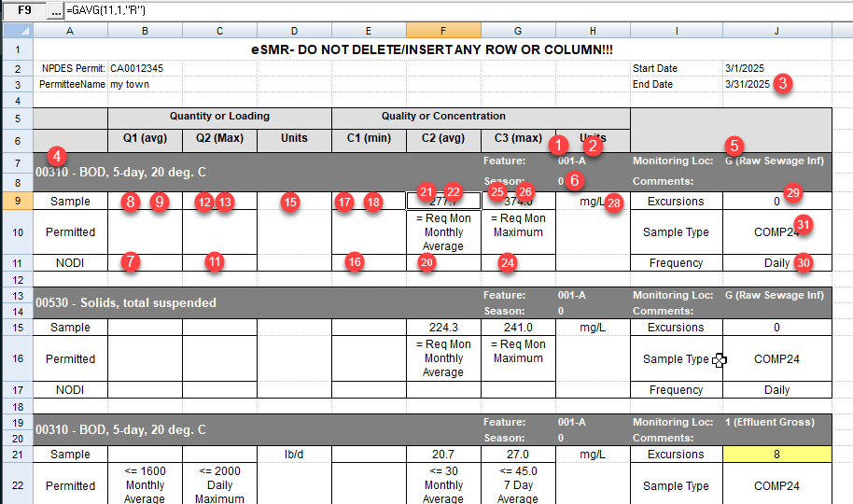Select the row 21 header
853x504 pixels.
16,455
